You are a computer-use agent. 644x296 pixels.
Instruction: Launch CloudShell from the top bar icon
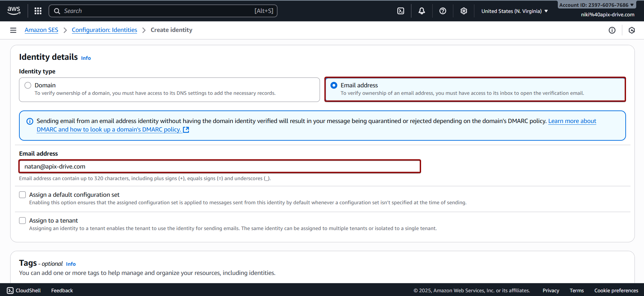coord(401,11)
